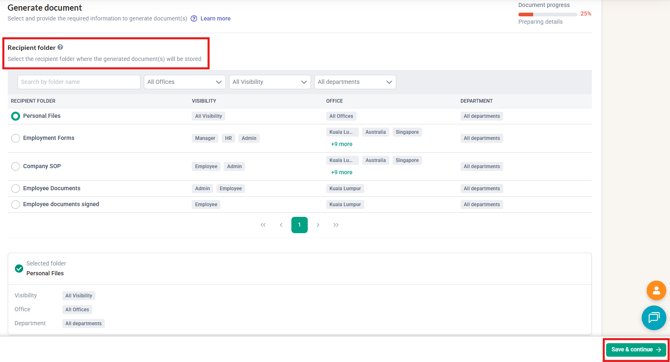Image resolution: width=670 pixels, height=362 pixels.
Task: Click the question mark icon beside Learn more
Action: click(x=194, y=18)
